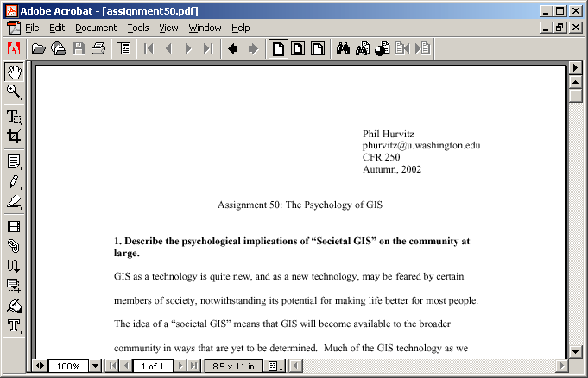Click the navigation pane splitter button in status bar
Image resolution: width=588 pixels, height=378 pixels.
[x=40, y=366]
